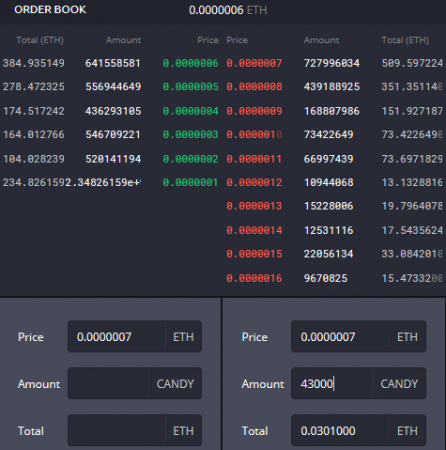Select bid price 0.0000004

point(190,111)
